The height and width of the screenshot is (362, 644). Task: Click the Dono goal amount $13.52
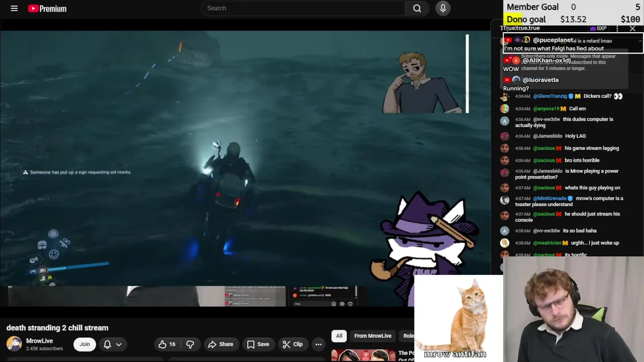click(573, 20)
